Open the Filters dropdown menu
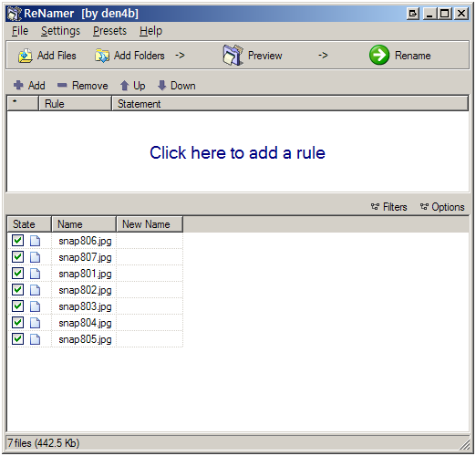This screenshot has width=476, height=456. 388,207
